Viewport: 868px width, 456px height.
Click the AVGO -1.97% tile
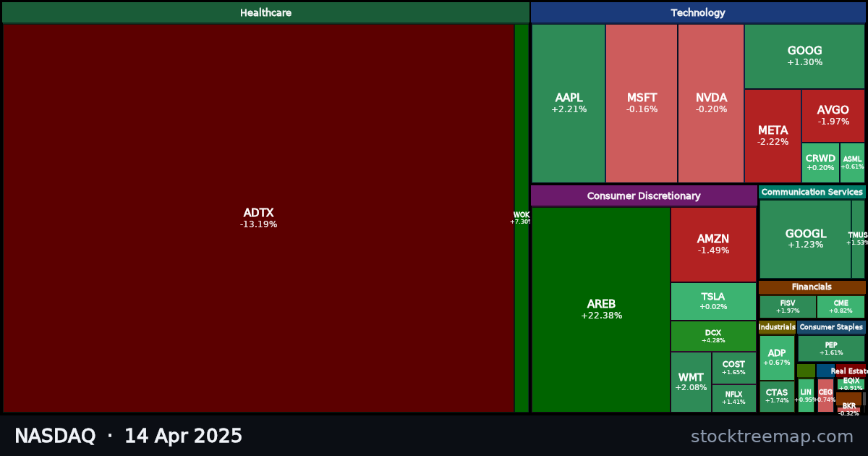pyautogui.click(x=833, y=116)
